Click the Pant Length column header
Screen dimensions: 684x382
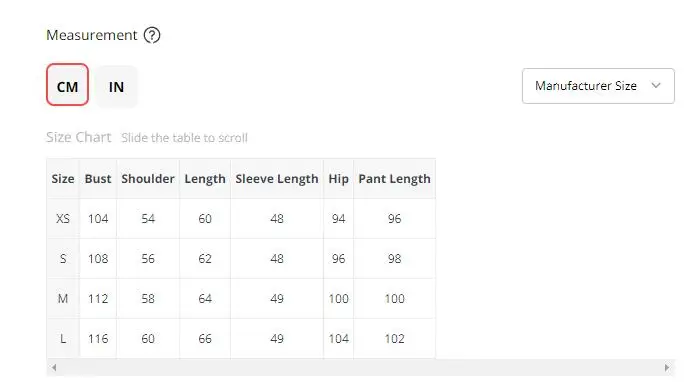(x=394, y=179)
